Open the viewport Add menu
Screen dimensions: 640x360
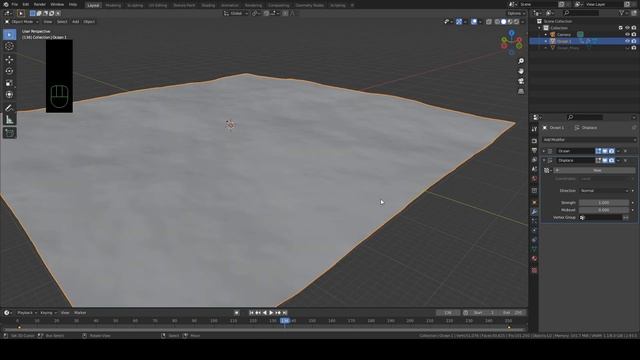click(x=76, y=22)
